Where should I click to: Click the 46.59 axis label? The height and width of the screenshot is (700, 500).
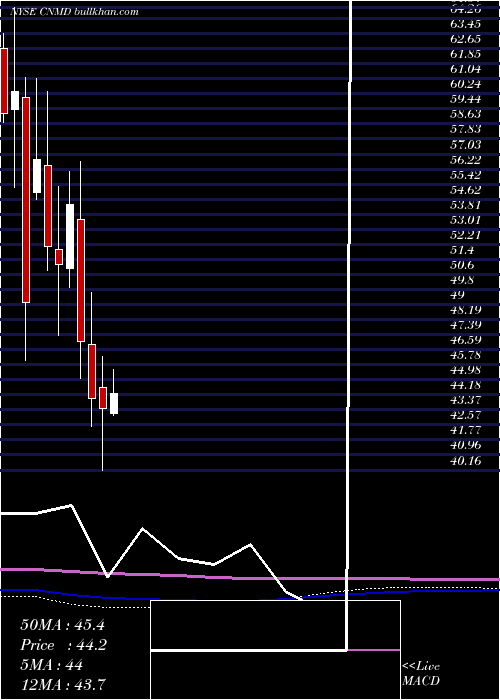(x=466, y=340)
